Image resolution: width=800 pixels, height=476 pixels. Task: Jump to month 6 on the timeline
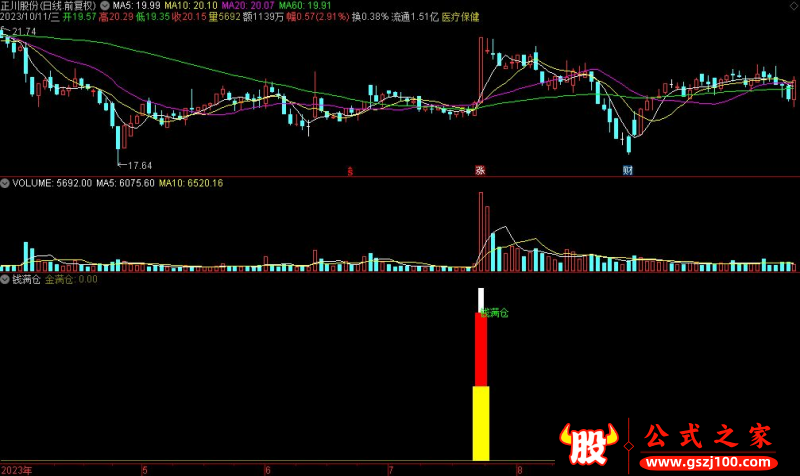click(x=268, y=470)
